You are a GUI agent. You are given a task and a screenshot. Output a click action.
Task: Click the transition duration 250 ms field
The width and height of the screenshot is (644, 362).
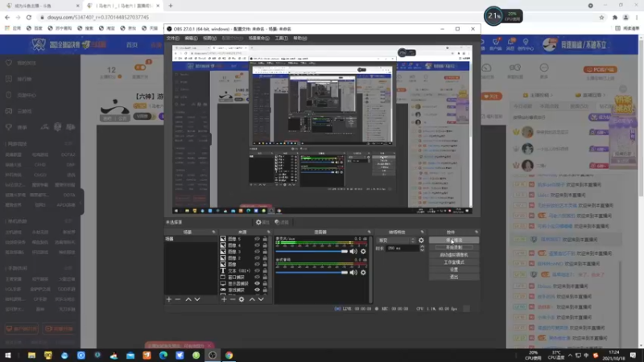tap(402, 249)
